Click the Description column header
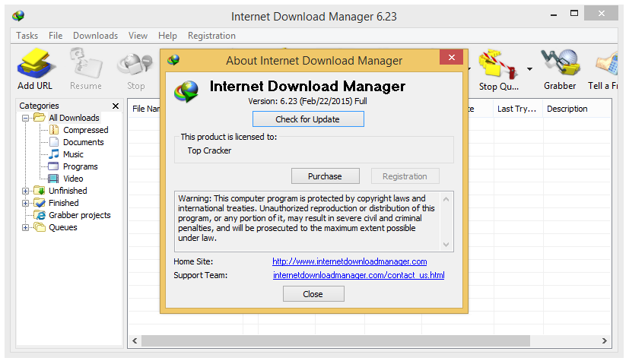Viewport: 629px width, 364px height. pos(567,109)
